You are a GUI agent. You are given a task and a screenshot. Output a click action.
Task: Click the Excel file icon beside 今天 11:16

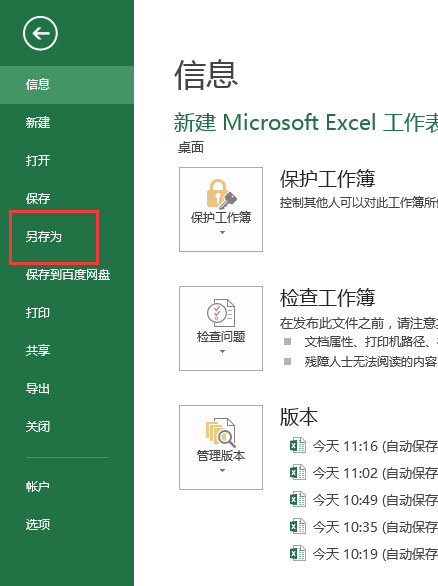coord(298,445)
